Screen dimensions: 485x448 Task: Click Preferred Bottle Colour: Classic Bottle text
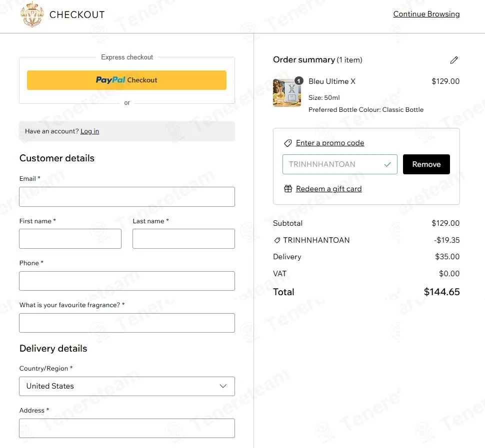(366, 110)
